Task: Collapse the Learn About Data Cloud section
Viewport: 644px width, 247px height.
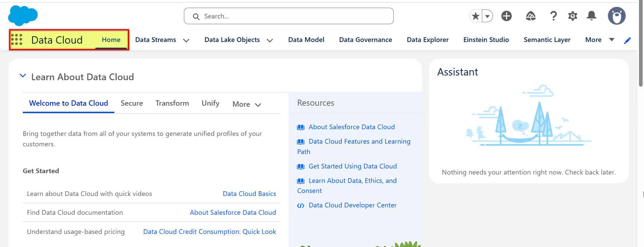Action: tap(23, 76)
